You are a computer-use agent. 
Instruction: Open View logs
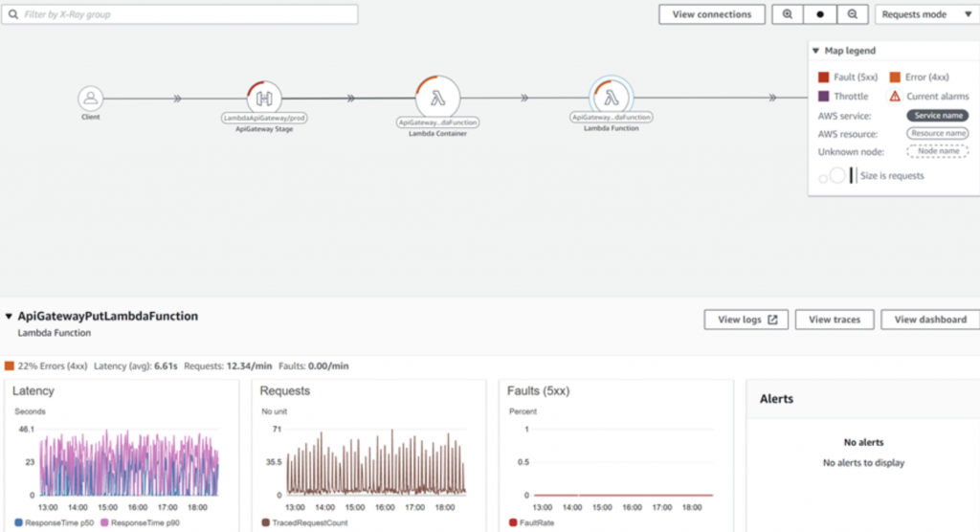[746, 320]
